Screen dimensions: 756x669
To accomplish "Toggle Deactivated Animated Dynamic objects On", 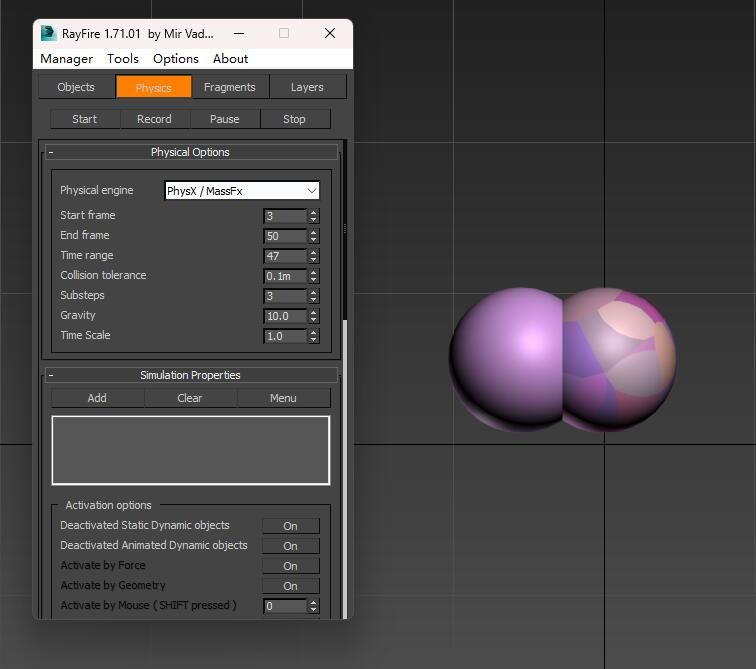I will pyautogui.click(x=291, y=546).
